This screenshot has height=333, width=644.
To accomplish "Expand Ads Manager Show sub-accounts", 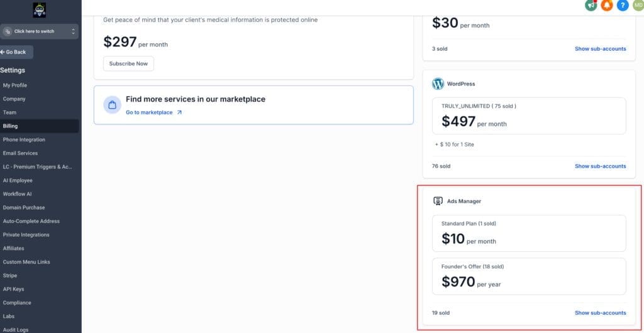I will click(x=600, y=313).
